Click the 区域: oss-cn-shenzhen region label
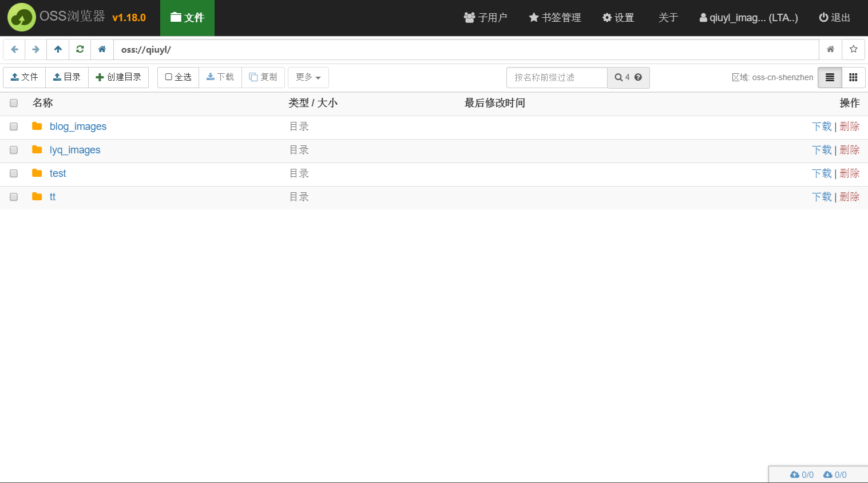Screen dimensions: 868x483 (x=772, y=77)
